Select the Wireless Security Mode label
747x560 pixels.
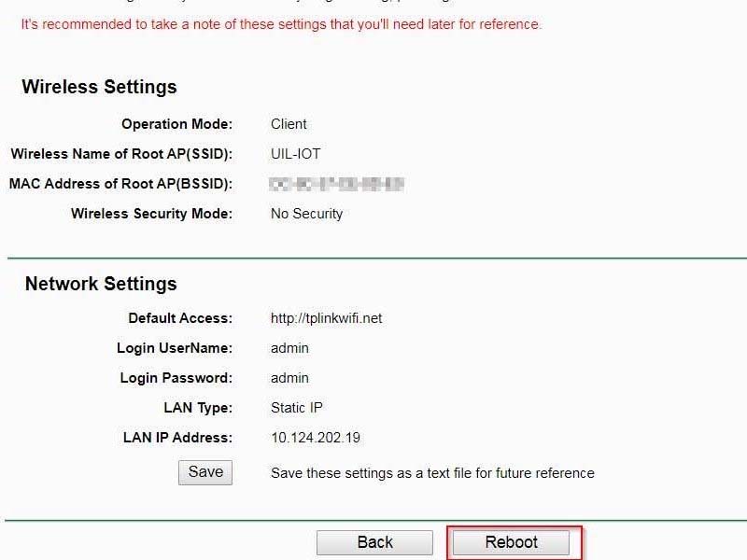click(x=150, y=213)
